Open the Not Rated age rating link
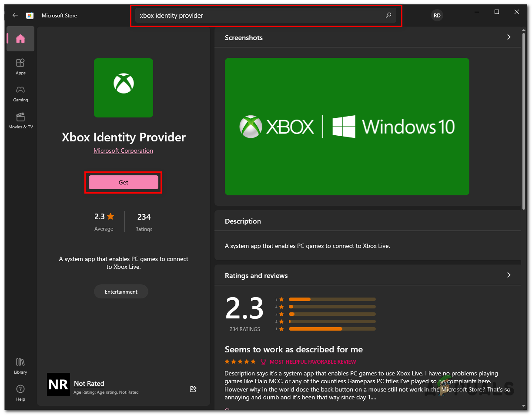This screenshot has width=532, height=415. pos(89,383)
